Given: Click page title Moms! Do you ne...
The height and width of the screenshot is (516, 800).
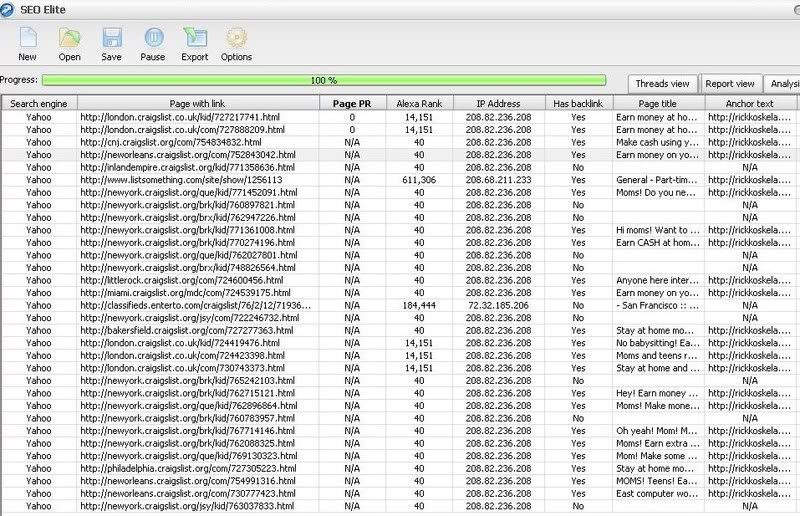Looking at the screenshot, I should tap(656, 192).
